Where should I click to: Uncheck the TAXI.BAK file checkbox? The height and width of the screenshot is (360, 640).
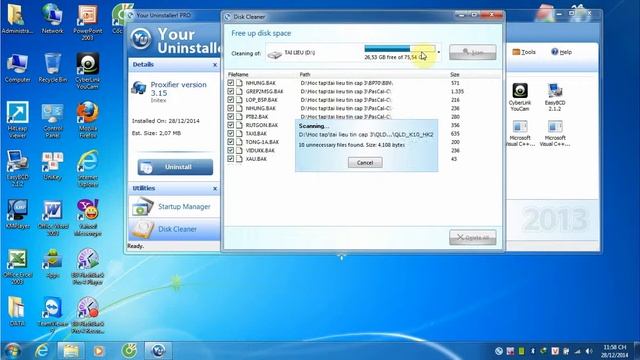pyautogui.click(x=231, y=133)
